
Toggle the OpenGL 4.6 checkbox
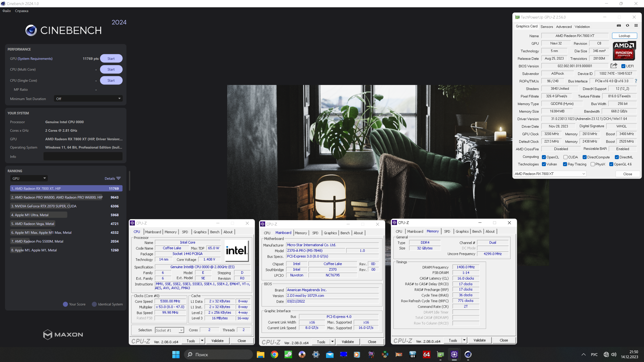point(611,164)
